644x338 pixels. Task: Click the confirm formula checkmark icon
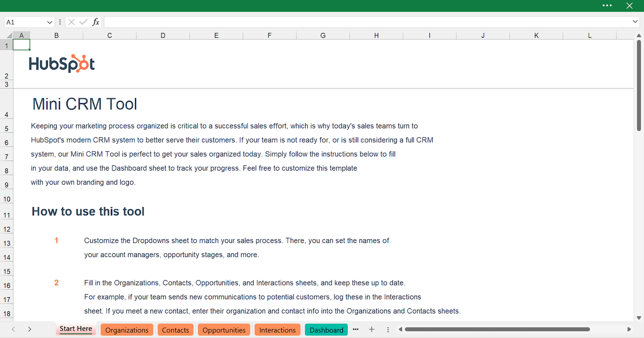pyautogui.click(x=83, y=22)
